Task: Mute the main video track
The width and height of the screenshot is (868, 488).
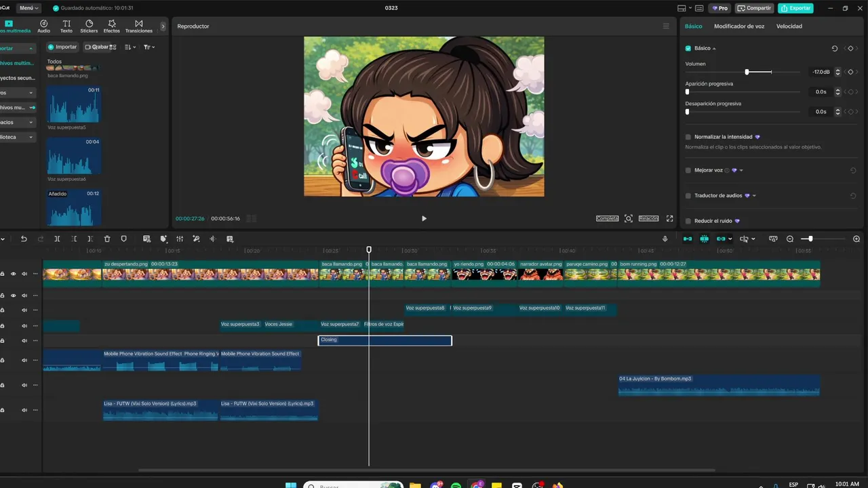Action: click(x=24, y=274)
